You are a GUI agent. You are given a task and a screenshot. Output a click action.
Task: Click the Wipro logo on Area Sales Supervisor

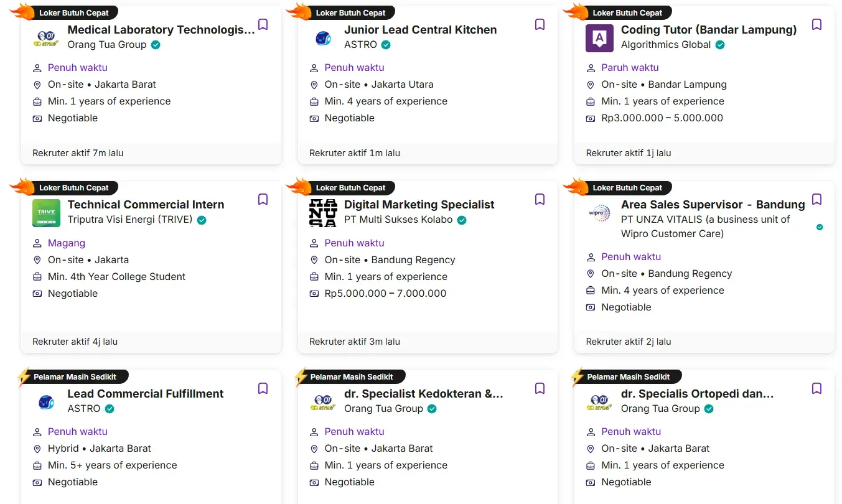tap(599, 213)
